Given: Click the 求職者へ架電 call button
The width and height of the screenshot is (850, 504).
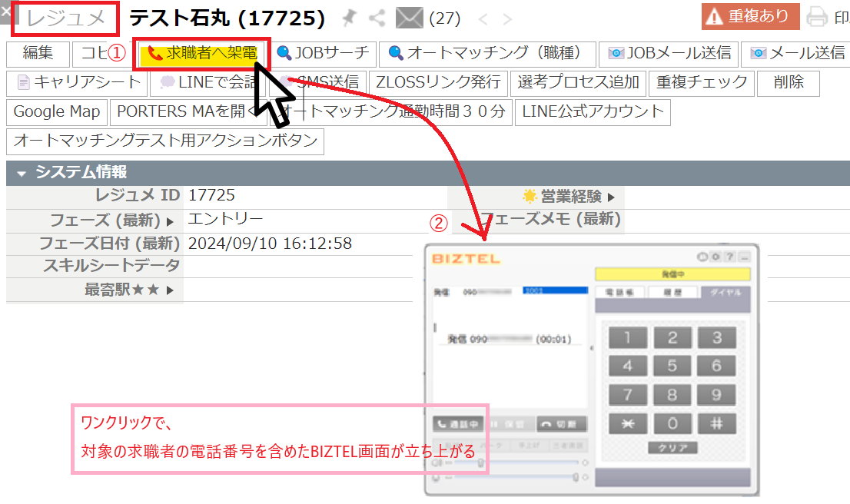Looking at the screenshot, I should coord(201,53).
